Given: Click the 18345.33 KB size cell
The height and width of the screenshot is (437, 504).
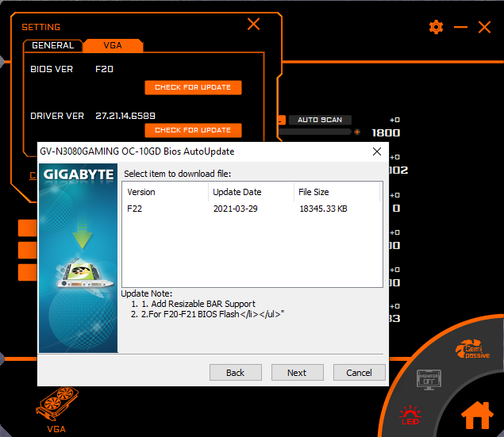Looking at the screenshot, I should click(x=323, y=209).
